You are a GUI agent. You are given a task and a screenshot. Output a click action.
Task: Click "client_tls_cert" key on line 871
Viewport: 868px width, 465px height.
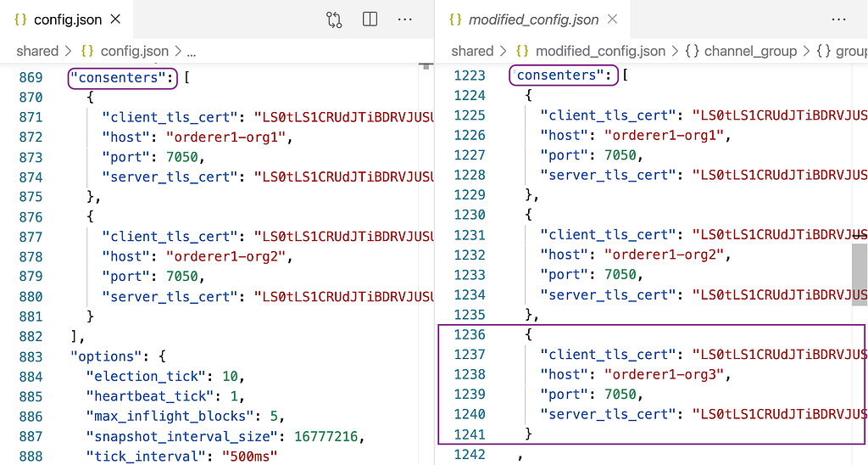(170, 117)
